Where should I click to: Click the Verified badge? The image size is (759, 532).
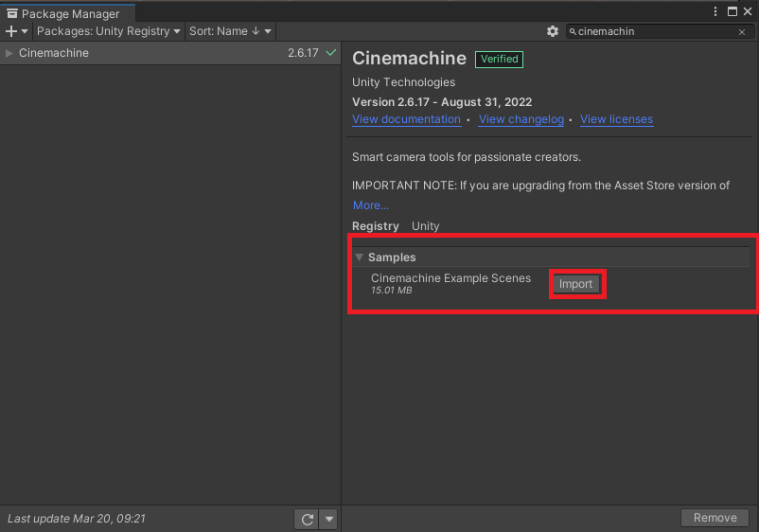pyautogui.click(x=499, y=59)
